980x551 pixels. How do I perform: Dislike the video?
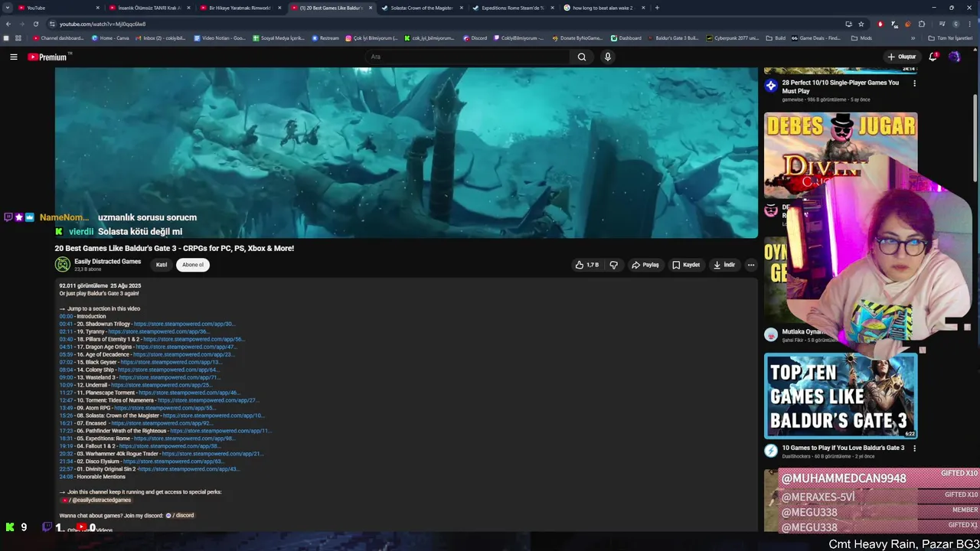click(613, 265)
